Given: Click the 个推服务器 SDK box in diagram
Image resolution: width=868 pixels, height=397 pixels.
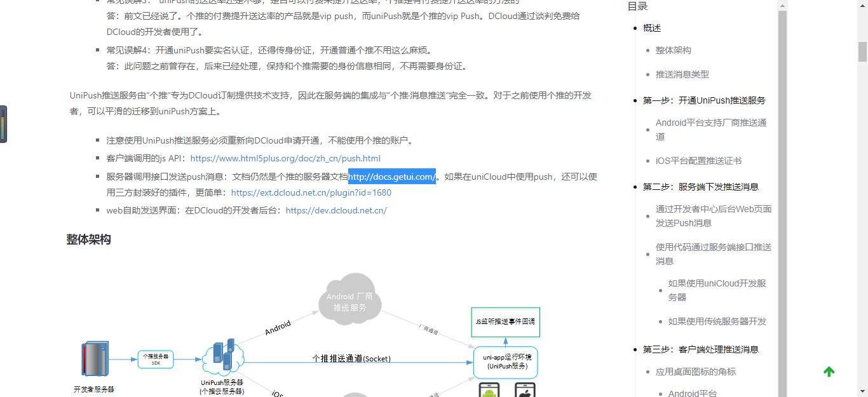Looking at the screenshot, I should (x=156, y=360).
